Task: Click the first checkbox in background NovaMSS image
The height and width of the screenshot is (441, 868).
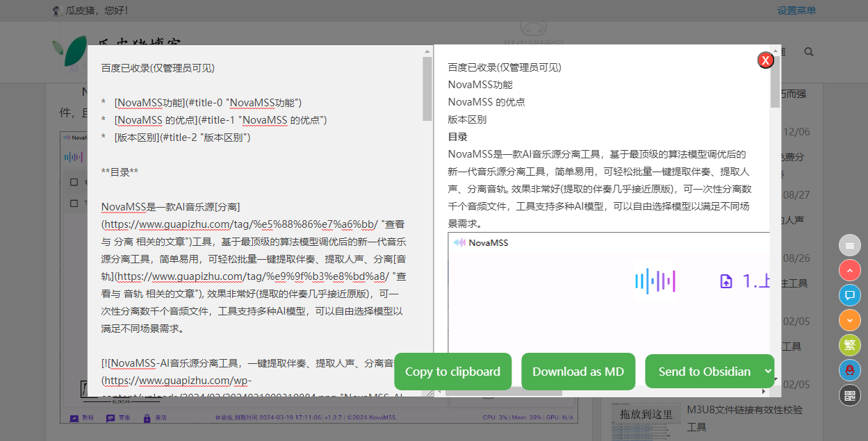Action: coord(74,182)
